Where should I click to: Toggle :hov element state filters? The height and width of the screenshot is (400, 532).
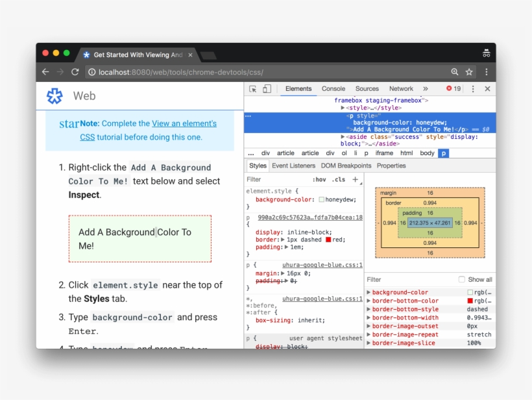(320, 179)
